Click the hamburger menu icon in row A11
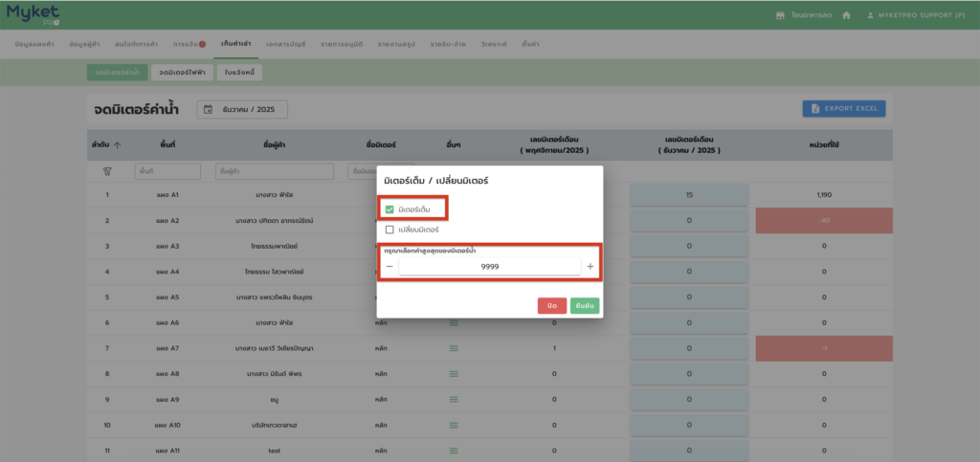The image size is (980, 462). pyautogui.click(x=454, y=449)
